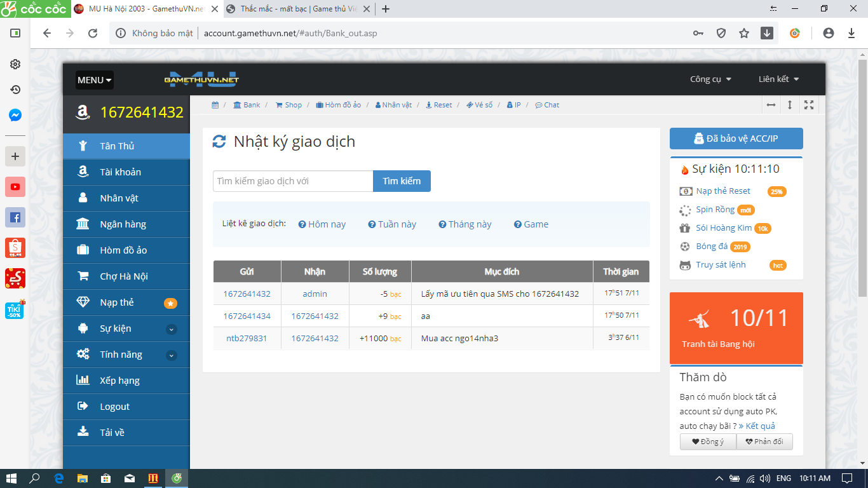Click the Tìm kiếm button
Viewport: 868px width, 488px height.
[x=402, y=181]
